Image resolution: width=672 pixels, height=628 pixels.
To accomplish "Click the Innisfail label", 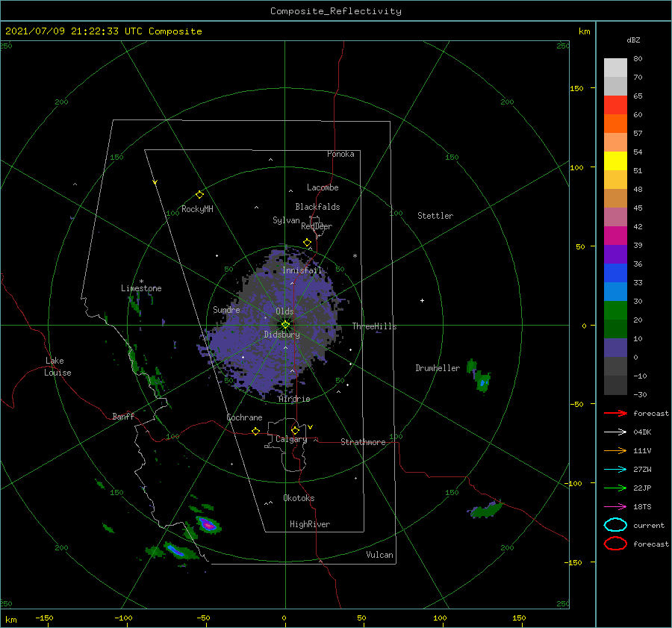I will (302, 270).
